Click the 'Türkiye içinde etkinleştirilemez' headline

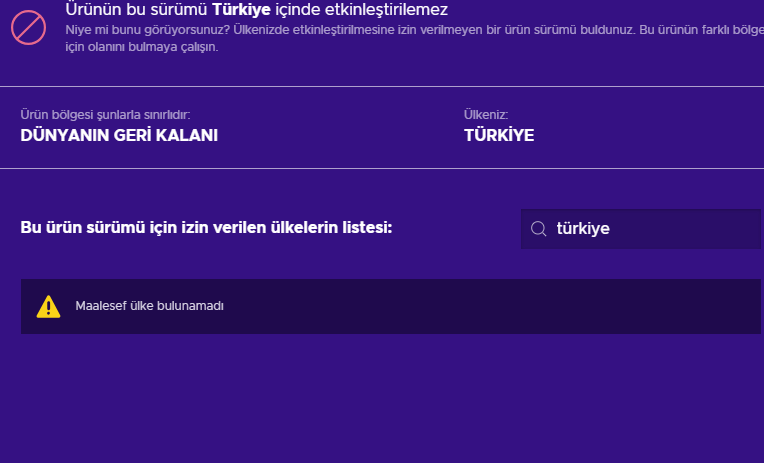[256, 9]
